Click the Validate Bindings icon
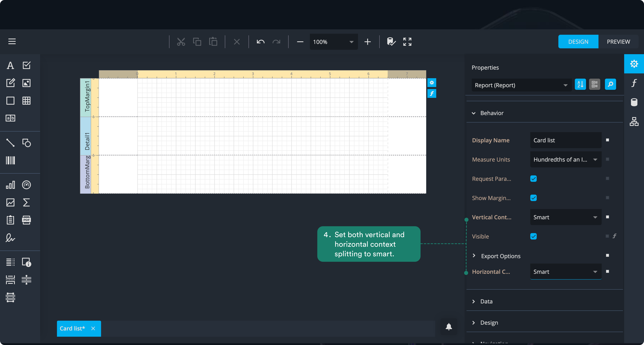The height and width of the screenshot is (345, 644). coord(391,42)
